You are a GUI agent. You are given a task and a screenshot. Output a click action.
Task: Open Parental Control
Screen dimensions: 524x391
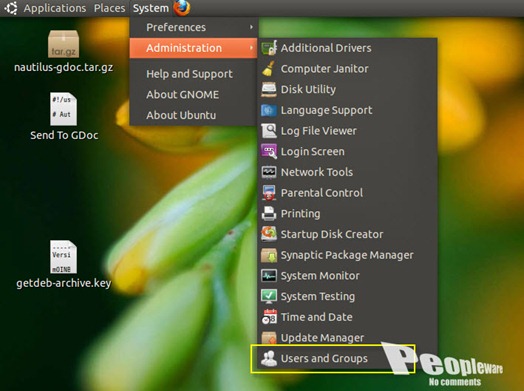[348, 193]
